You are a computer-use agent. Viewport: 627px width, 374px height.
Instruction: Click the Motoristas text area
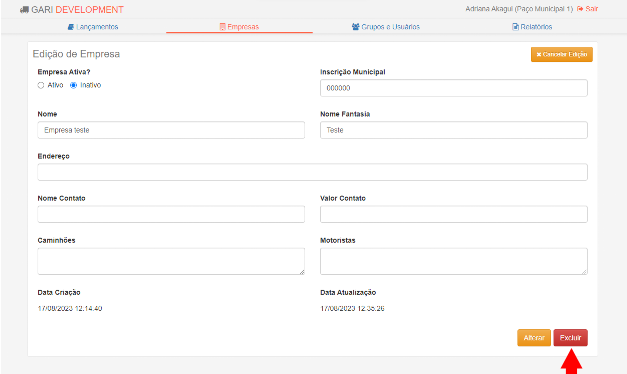(x=454, y=261)
